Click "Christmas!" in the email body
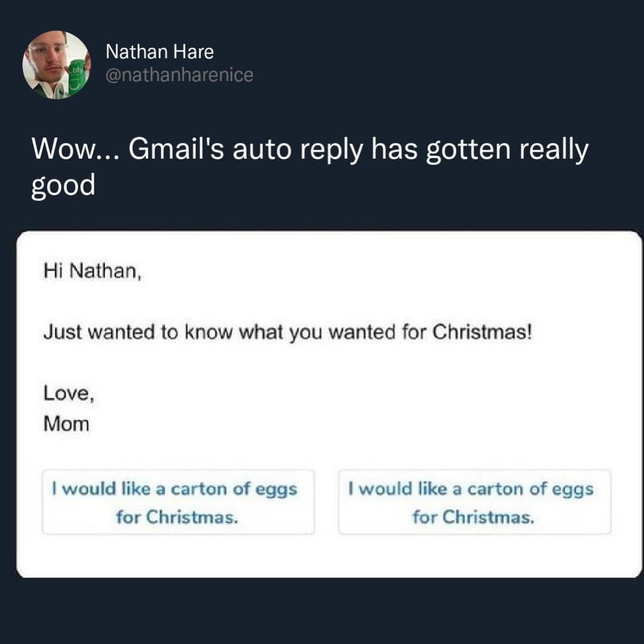Screen dimensions: 644x644 (x=481, y=332)
